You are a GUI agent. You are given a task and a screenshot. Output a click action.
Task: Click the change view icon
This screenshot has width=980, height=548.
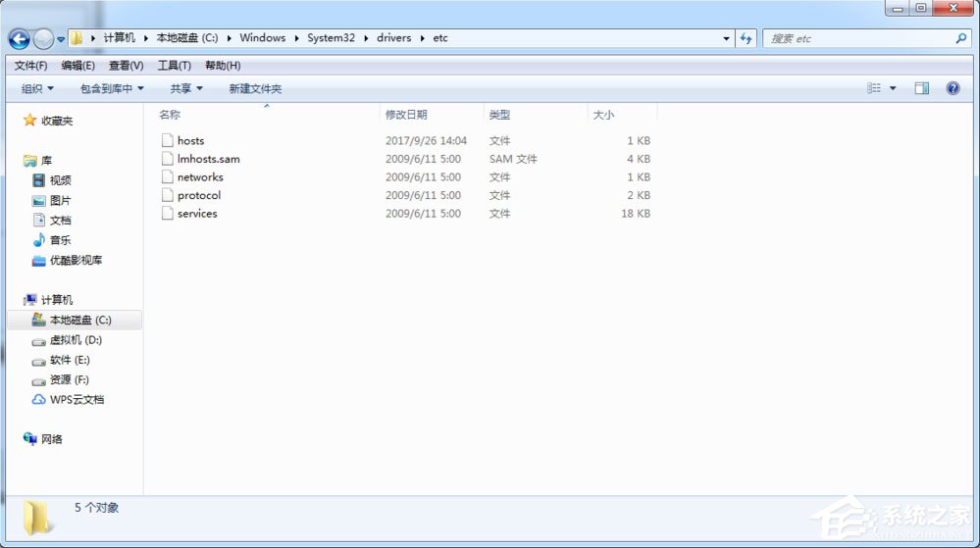click(874, 88)
